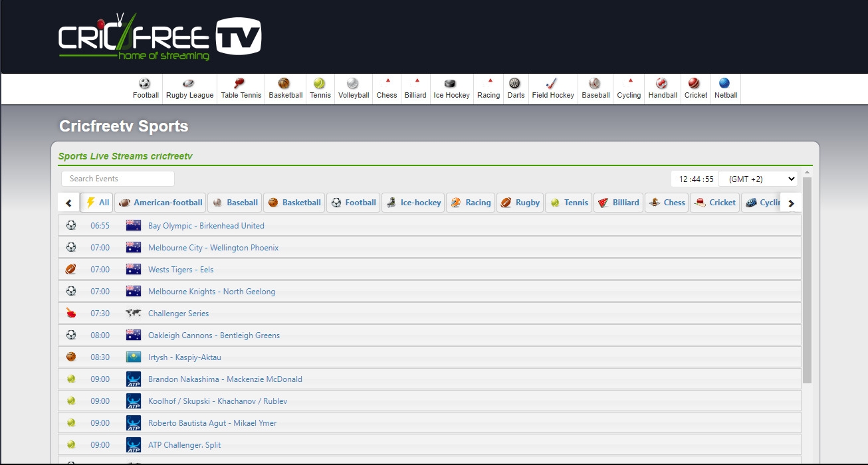The width and height of the screenshot is (868, 465).
Task: Click the Cricfreetv Sports heading
Action: pyautogui.click(x=124, y=126)
